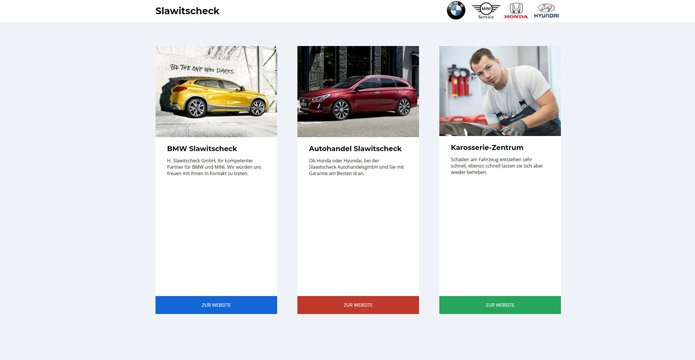Click the Honda logo in header
695x360 pixels.
(516, 11)
